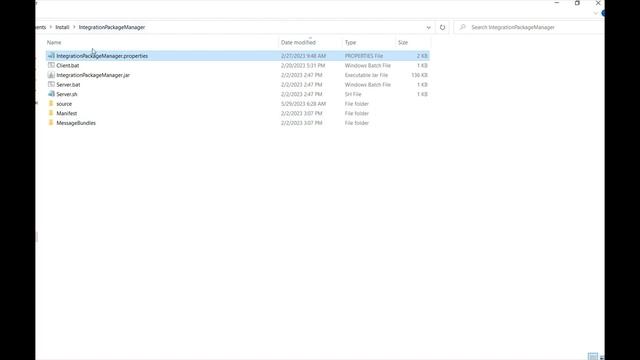Click the Server.bat file icon
The height and width of the screenshot is (360, 640).
tap(51, 84)
